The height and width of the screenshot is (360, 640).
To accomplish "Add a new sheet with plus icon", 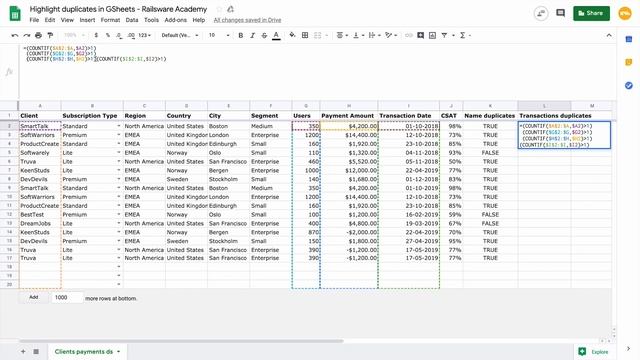I will pyautogui.click(x=23, y=351).
